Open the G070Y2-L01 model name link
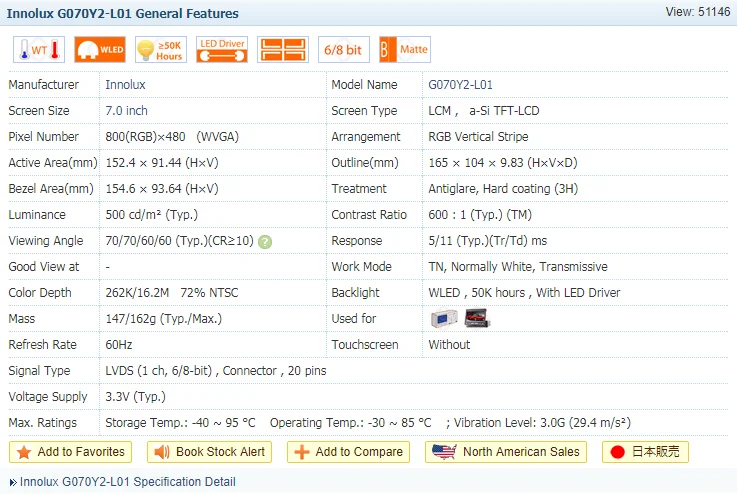Screen dimensions: 737x494 coord(460,85)
